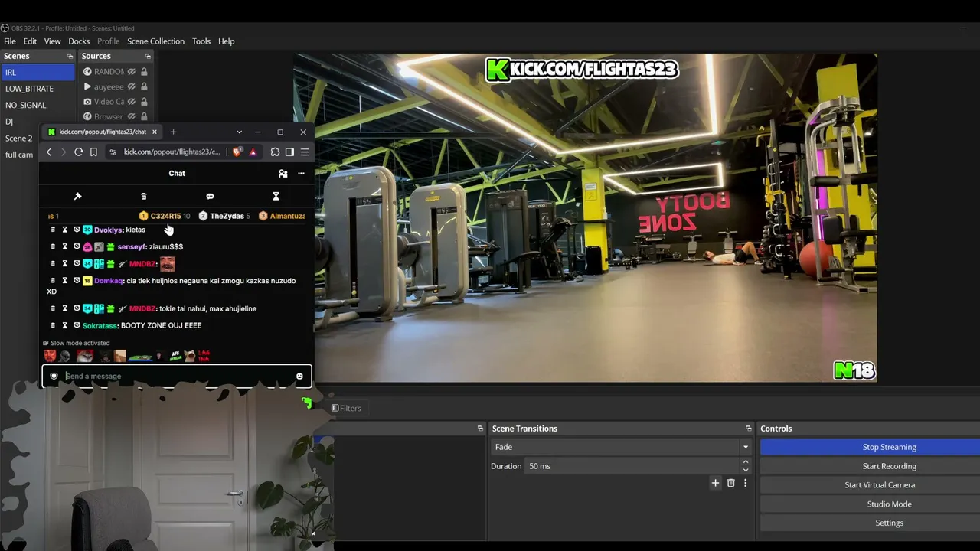Open a new browser tab
The width and height of the screenshot is (980, 551).
click(x=173, y=132)
